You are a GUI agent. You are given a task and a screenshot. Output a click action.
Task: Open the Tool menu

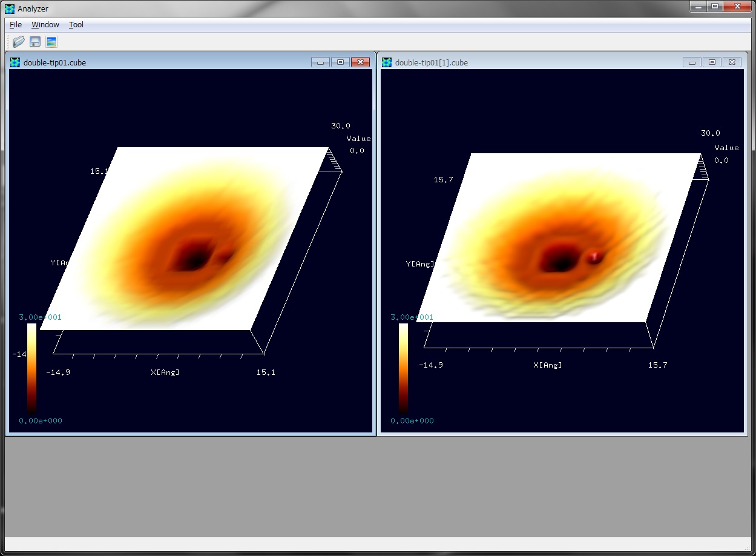point(76,25)
